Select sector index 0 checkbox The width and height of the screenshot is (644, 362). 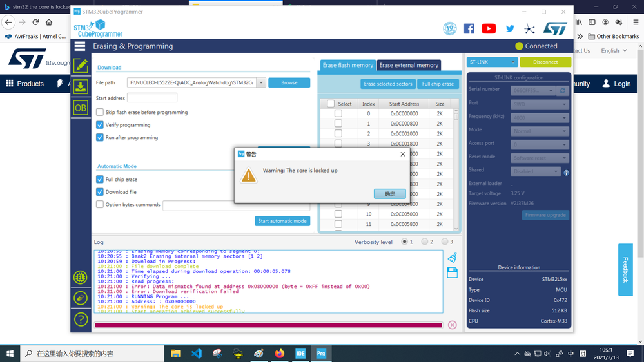point(338,113)
